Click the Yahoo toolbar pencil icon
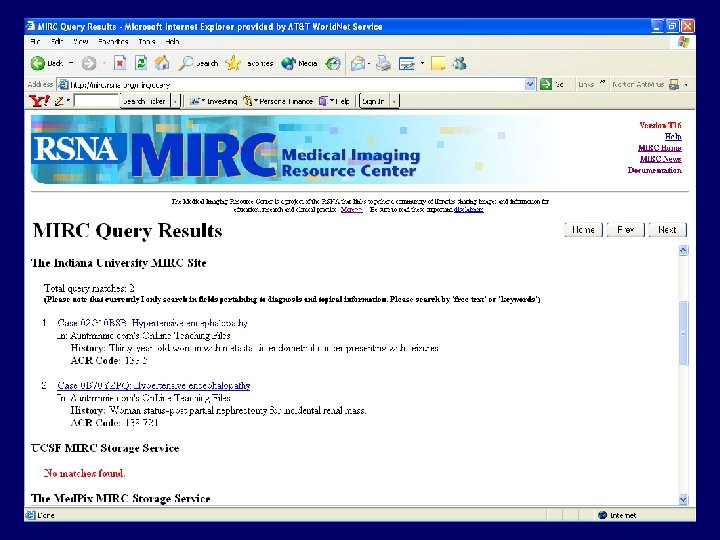This screenshot has height=540, width=720. [x=59, y=101]
